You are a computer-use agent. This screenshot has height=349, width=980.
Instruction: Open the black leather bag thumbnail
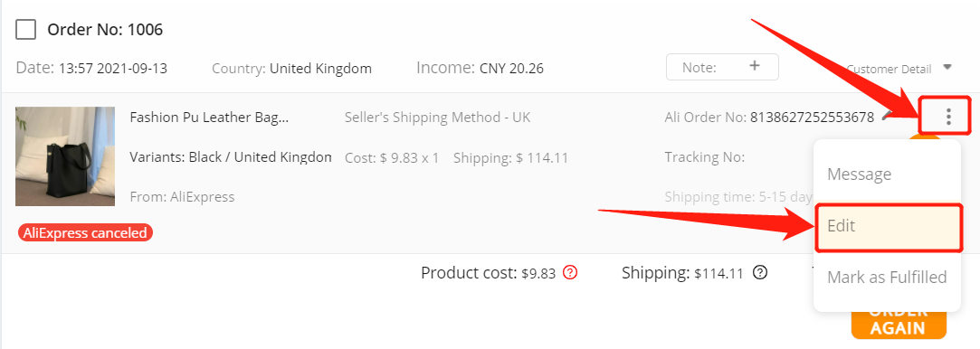pos(65,156)
